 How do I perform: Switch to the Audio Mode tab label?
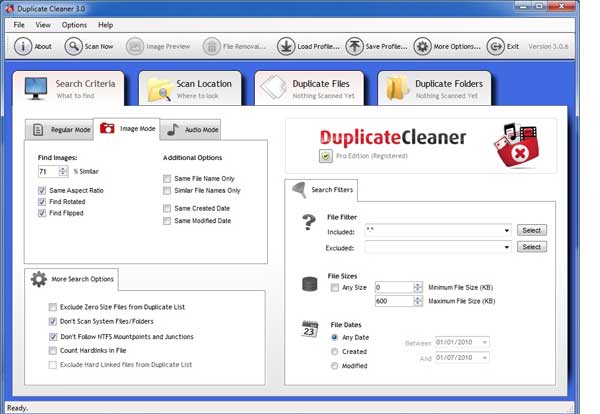201,130
